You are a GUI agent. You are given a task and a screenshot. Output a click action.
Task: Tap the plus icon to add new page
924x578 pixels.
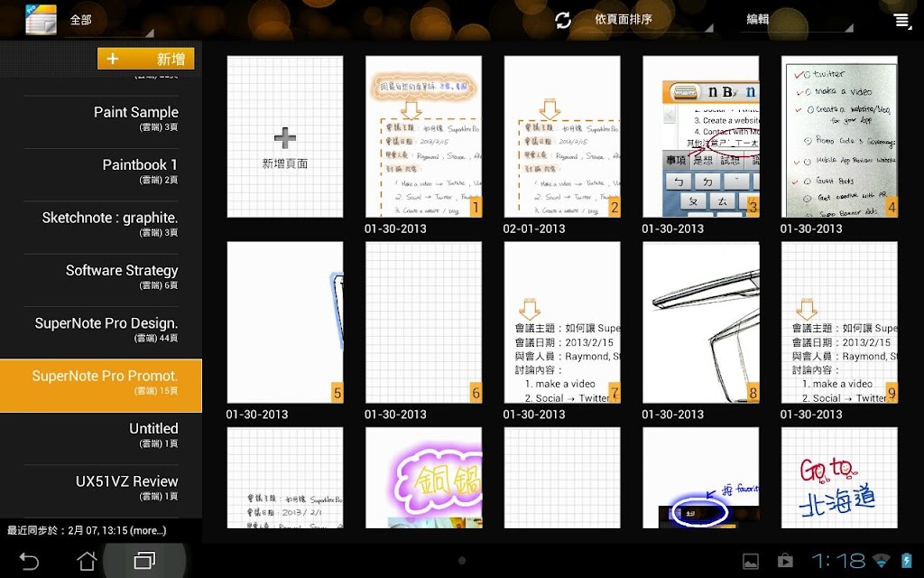tap(284, 137)
